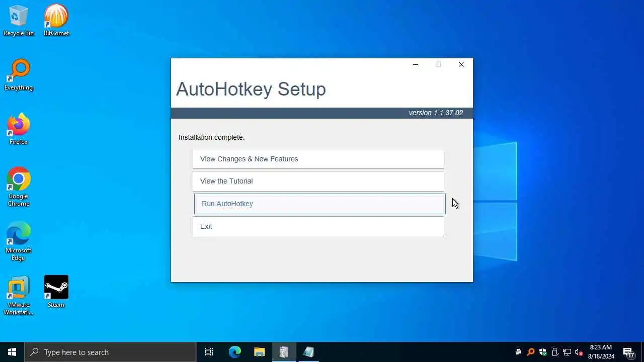Open View the Tutorial option
Screen dimensions: 644x362
[x=318, y=181]
